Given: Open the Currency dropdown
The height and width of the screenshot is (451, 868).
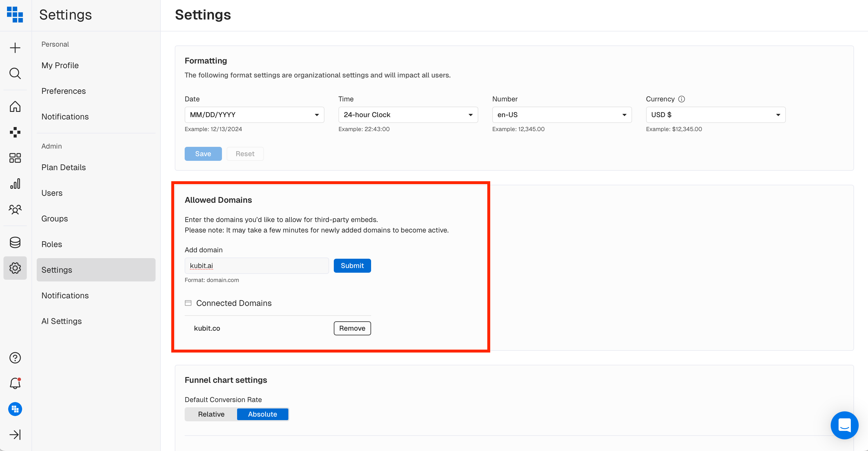Looking at the screenshot, I should (715, 114).
